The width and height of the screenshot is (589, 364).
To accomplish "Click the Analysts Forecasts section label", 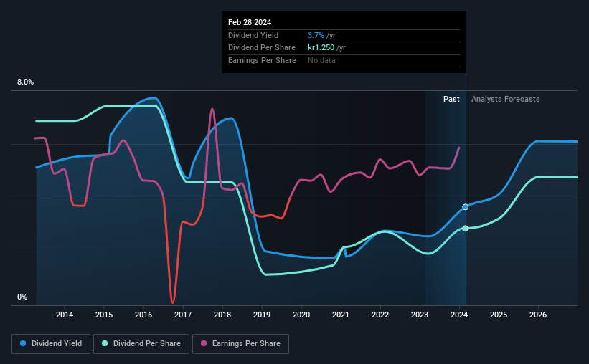I will click(505, 99).
